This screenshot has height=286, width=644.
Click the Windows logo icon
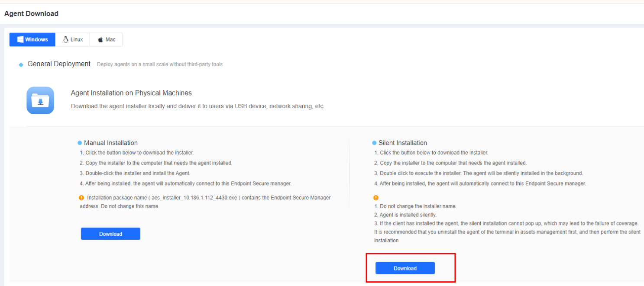coord(20,39)
